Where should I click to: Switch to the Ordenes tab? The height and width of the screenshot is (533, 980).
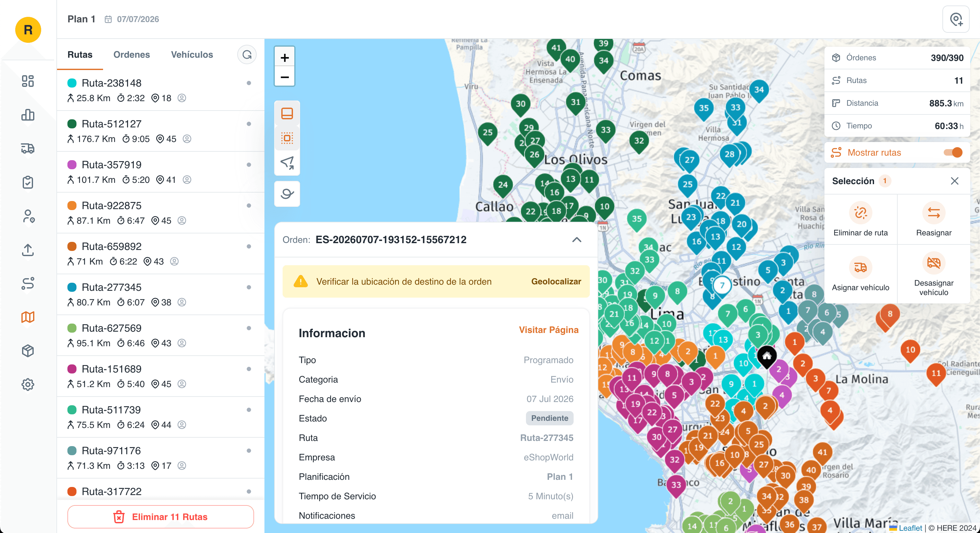pyautogui.click(x=132, y=54)
